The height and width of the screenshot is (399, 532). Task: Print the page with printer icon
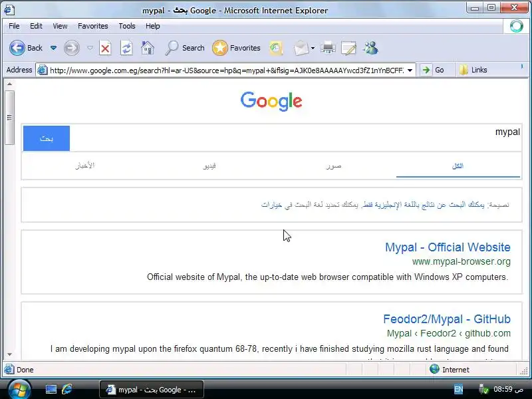[x=328, y=48]
